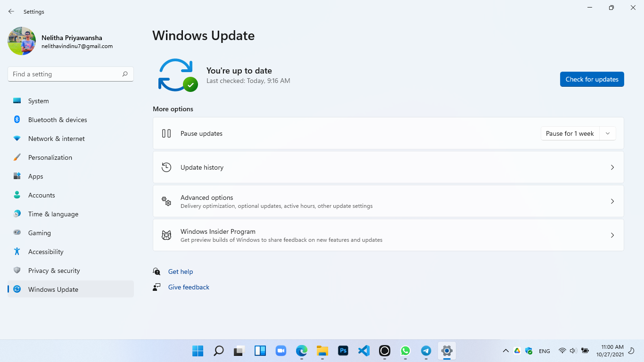Click the pause icon beside Pause updates
This screenshot has height=362, width=644.
(166, 133)
